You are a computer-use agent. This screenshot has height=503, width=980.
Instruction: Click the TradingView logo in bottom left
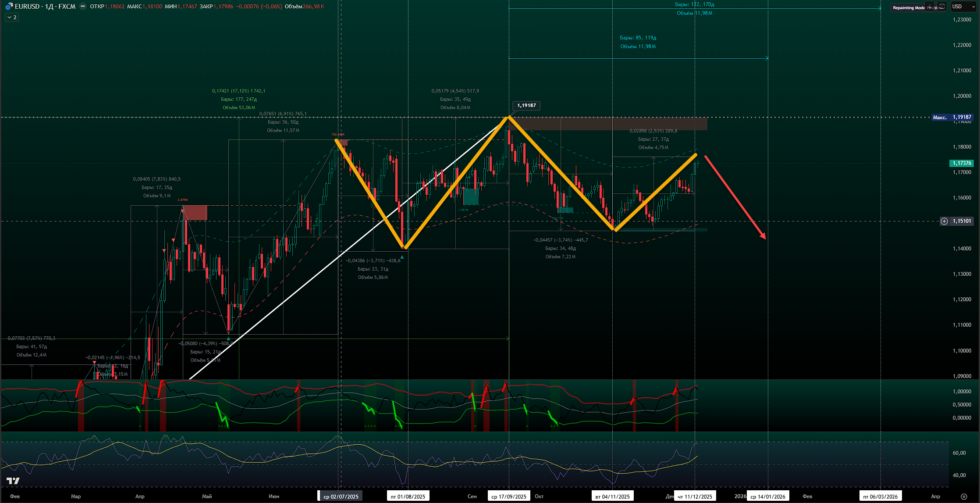click(13, 481)
